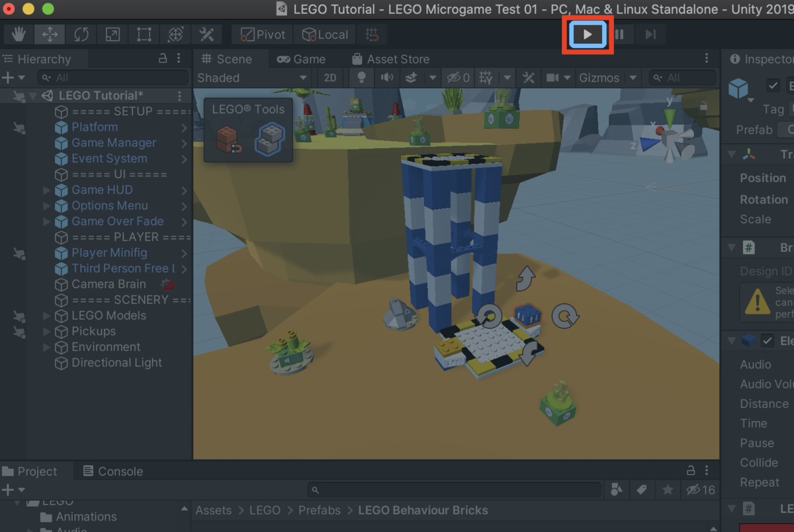Lock the Hierarchy panel

click(163, 58)
